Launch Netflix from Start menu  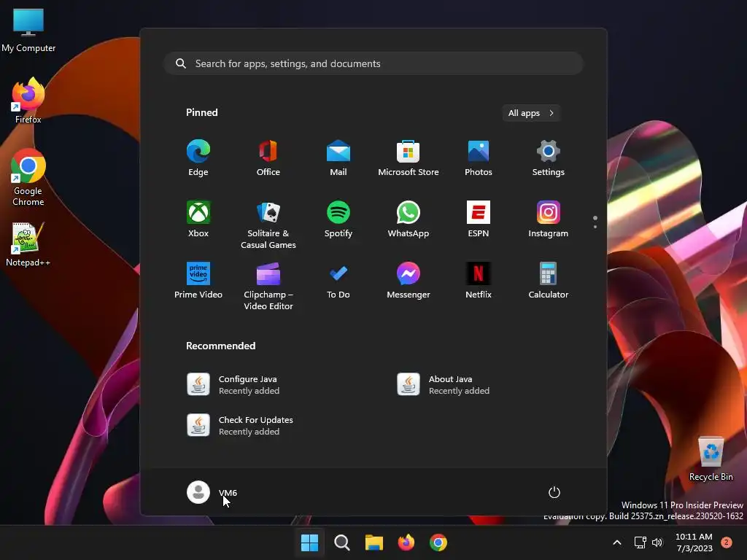point(479,281)
